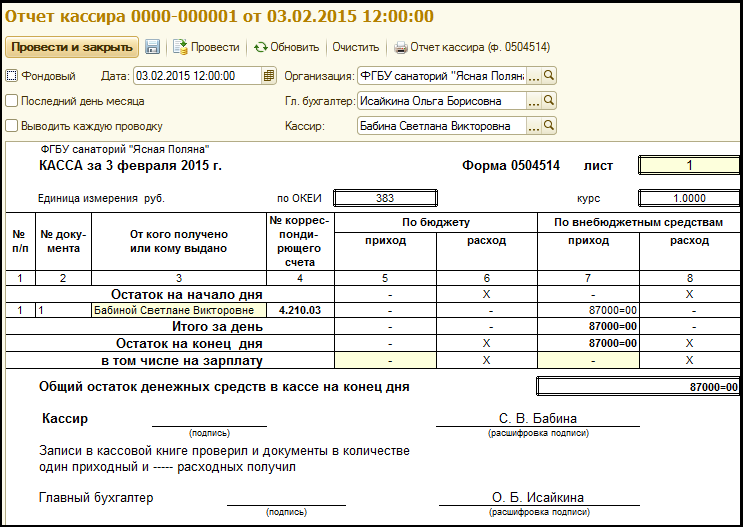Toggle the 'Фондовый' checkbox

[11, 76]
